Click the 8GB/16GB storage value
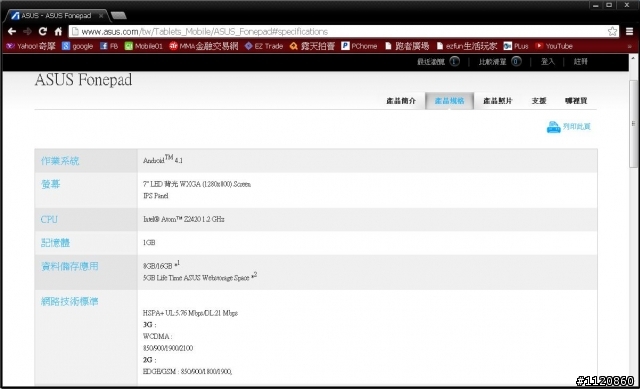This screenshot has width=640, height=389. pos(161,265)
